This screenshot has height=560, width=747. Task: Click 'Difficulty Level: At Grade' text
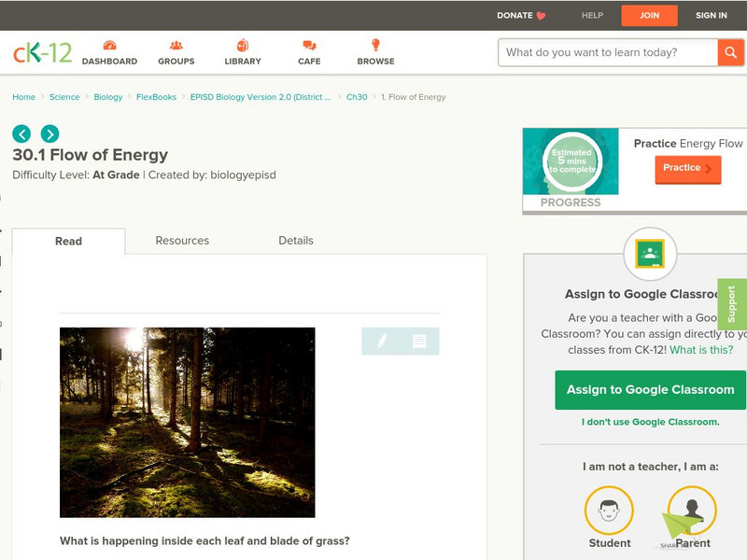coord(76,175)
